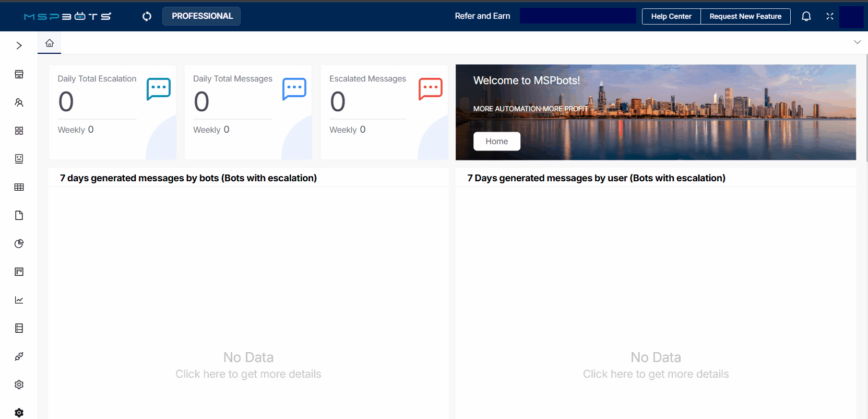Viewport: 868px width, 419px height.
Task: Expand the chevron dropdown below the header
Action: (857, 42)
